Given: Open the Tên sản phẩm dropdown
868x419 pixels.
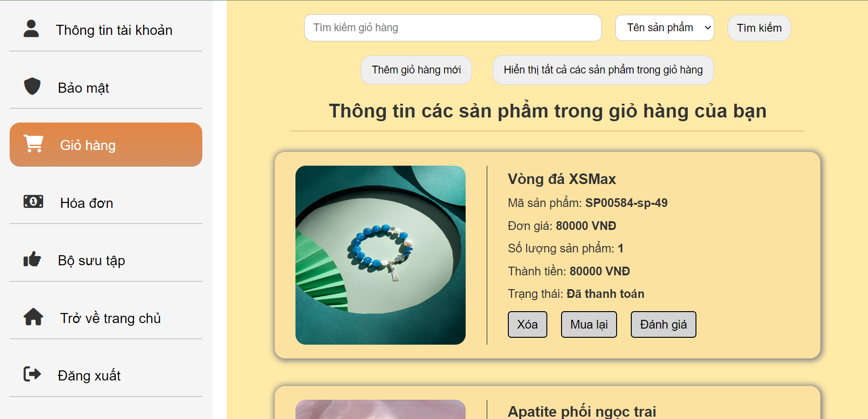Looking at the screenshot, I should tap(664, 28).
